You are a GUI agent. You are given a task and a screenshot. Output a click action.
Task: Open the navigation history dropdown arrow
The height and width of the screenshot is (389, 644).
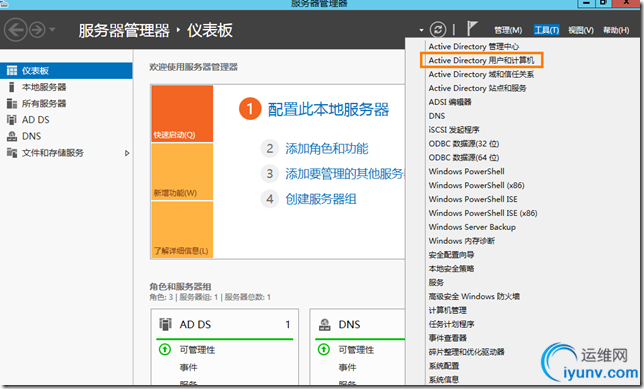(x=52, y=30)
